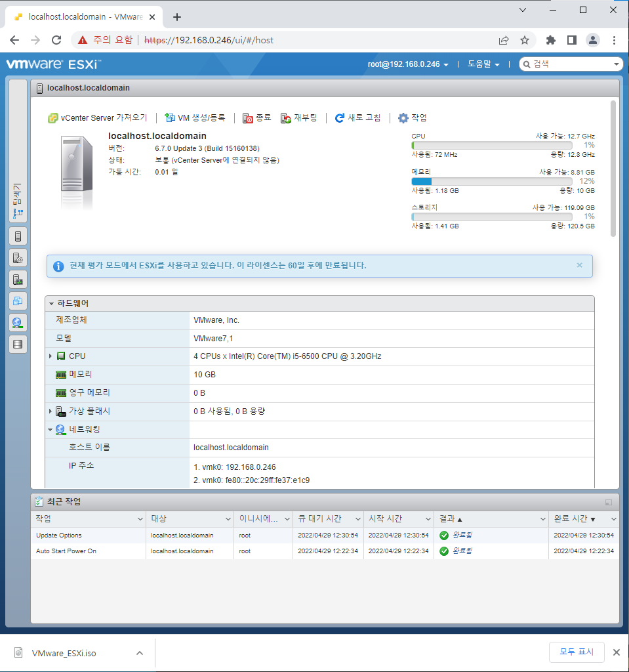Open the 작업 actions gear menu
629x672 pixels.
point(412,118)
